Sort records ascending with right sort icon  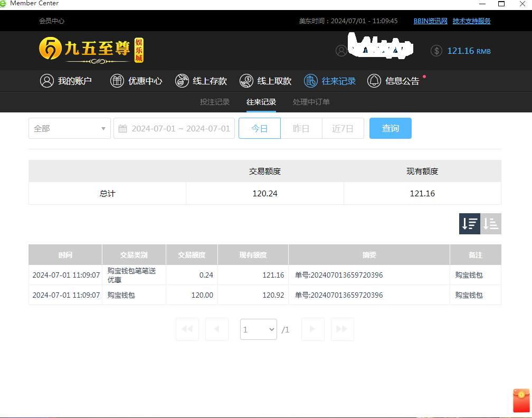(x=490, y=223)
